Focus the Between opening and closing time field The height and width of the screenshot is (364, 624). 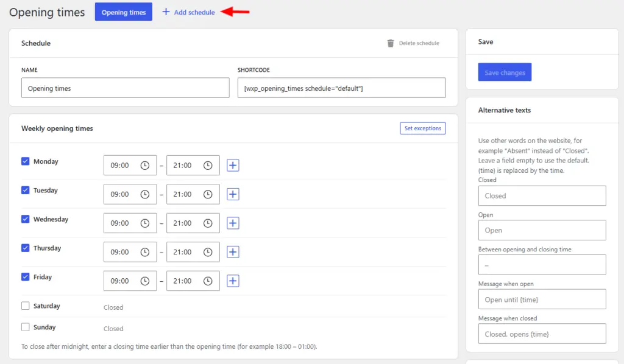click(x=542, y=265)
